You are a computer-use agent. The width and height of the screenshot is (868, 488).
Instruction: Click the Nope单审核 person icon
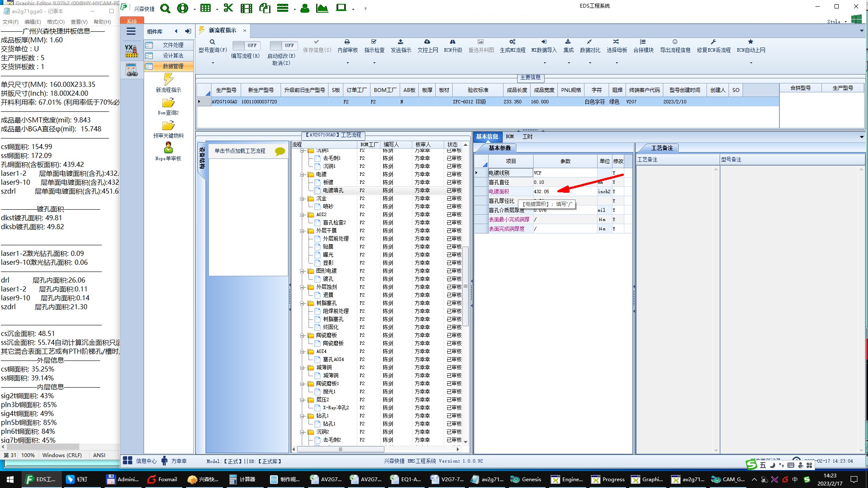click(x=168, y=148)
